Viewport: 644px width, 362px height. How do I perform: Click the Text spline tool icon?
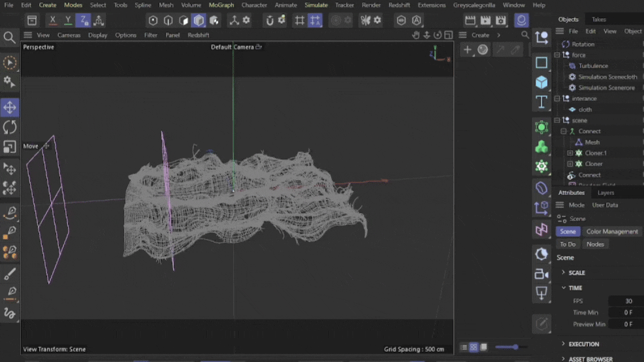[542, 102]
